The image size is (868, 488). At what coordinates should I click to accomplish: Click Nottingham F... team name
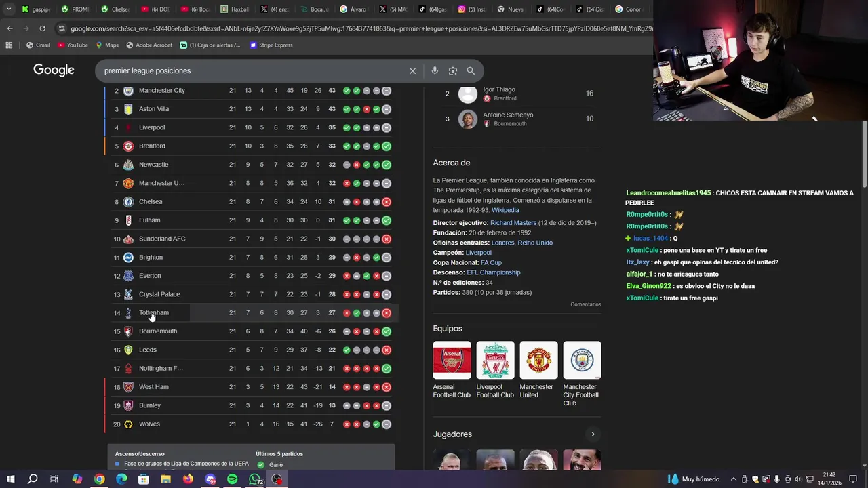tap(161, 368)
